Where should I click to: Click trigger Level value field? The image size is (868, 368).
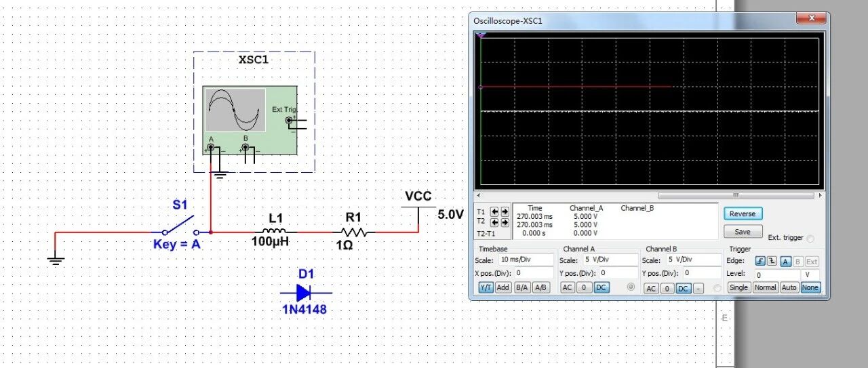click(777, 275)
